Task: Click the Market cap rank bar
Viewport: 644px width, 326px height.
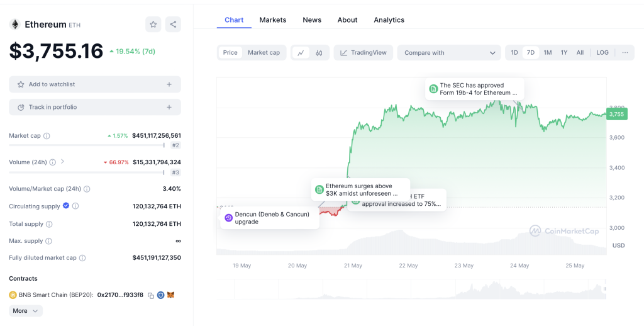Action: (87, 145)
